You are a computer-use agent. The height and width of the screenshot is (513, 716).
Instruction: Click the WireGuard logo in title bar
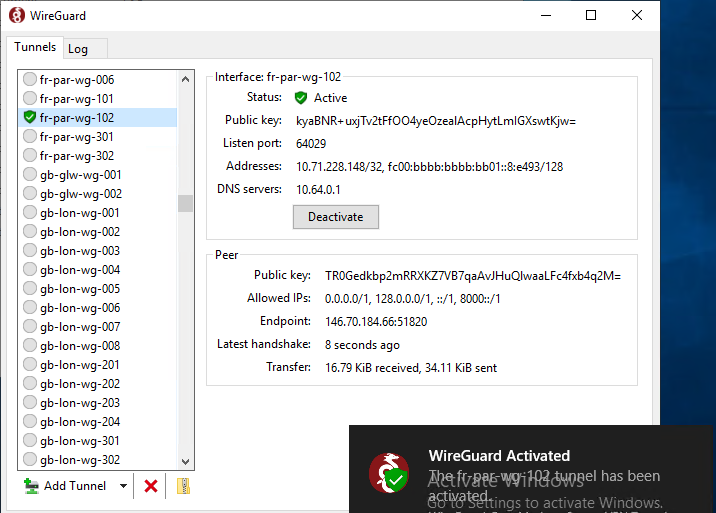point(17,16)
